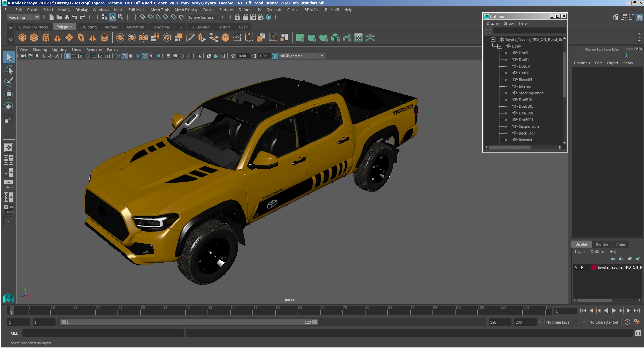Toggle sRGB gamma view transform button

click(x=275, y=56)
